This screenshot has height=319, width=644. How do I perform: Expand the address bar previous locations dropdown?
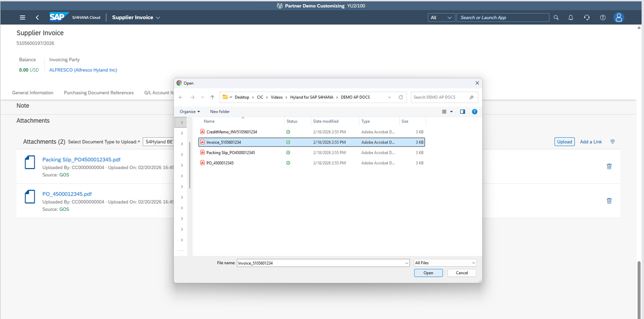coord(390,97)
